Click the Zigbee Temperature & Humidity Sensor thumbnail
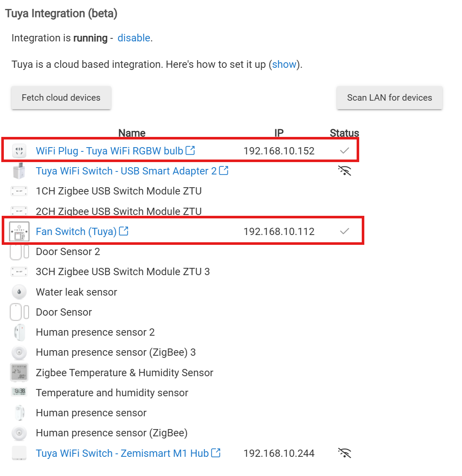Image resolution: width=462 pixels, height=476 pixels. point(19,373)
